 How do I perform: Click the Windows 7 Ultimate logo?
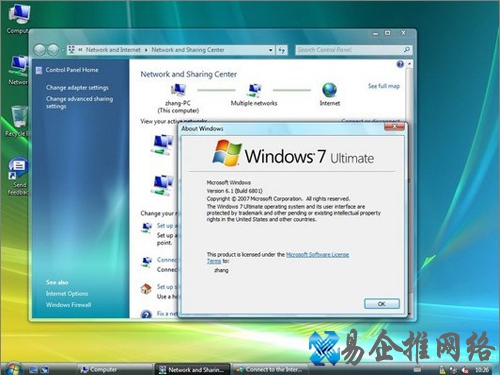pos(293,154)
